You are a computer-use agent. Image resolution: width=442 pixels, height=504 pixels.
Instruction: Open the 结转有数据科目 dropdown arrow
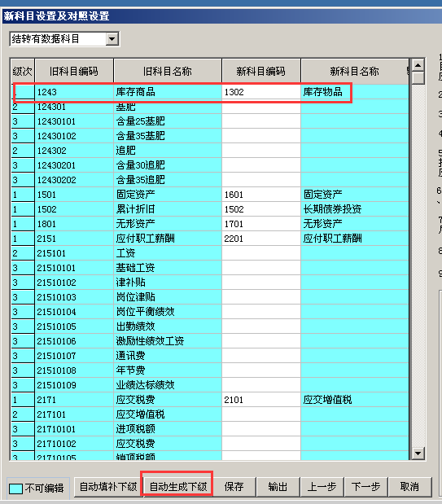pos(112,39)
